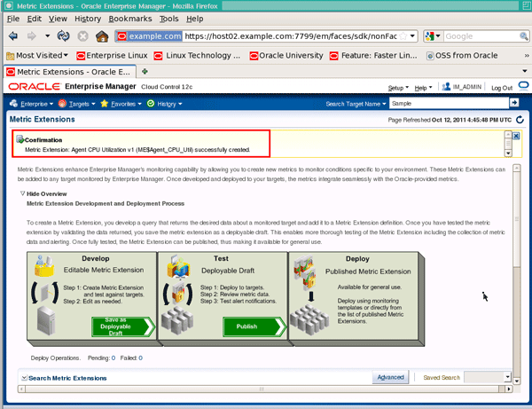Open a new tab with the plus icon
Image resolution: width=532 pixels, height=409 pixels.
[145, 71]
